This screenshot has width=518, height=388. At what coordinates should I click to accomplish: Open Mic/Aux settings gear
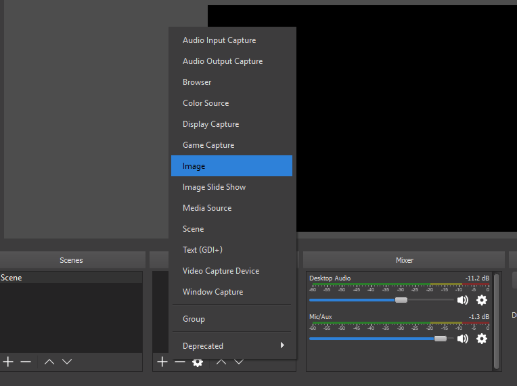(482, 339)
